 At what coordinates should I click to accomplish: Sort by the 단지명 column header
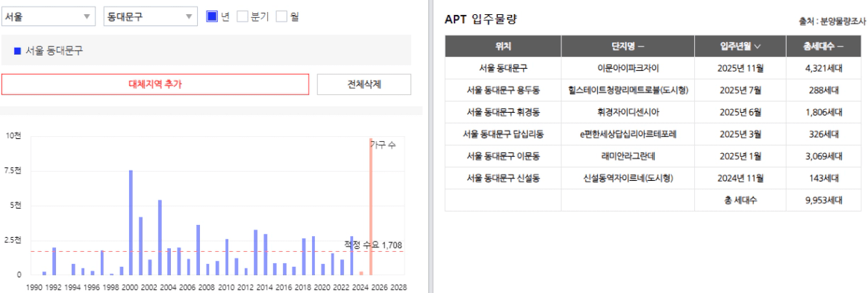coord(628,46)
